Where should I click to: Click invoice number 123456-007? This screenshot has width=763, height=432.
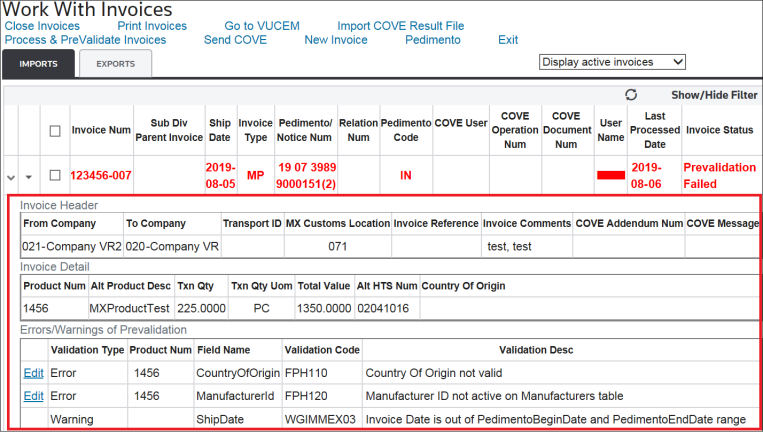101,175
